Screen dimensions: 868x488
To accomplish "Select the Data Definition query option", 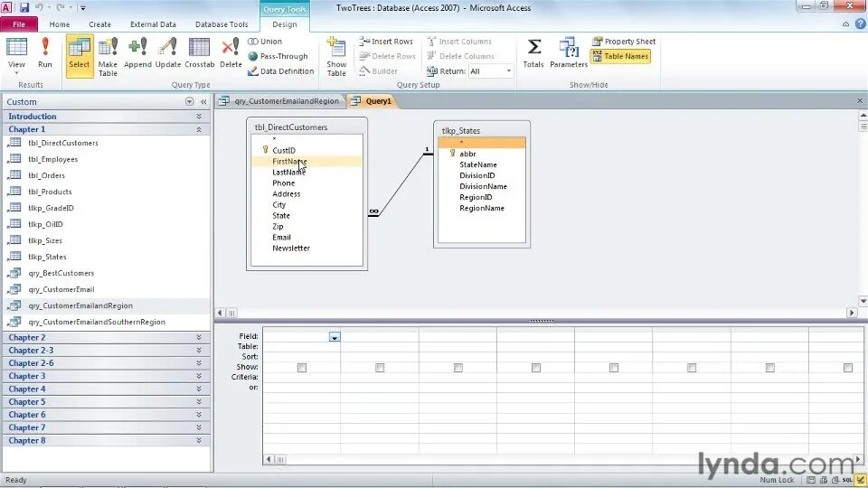I will point(280,71).
